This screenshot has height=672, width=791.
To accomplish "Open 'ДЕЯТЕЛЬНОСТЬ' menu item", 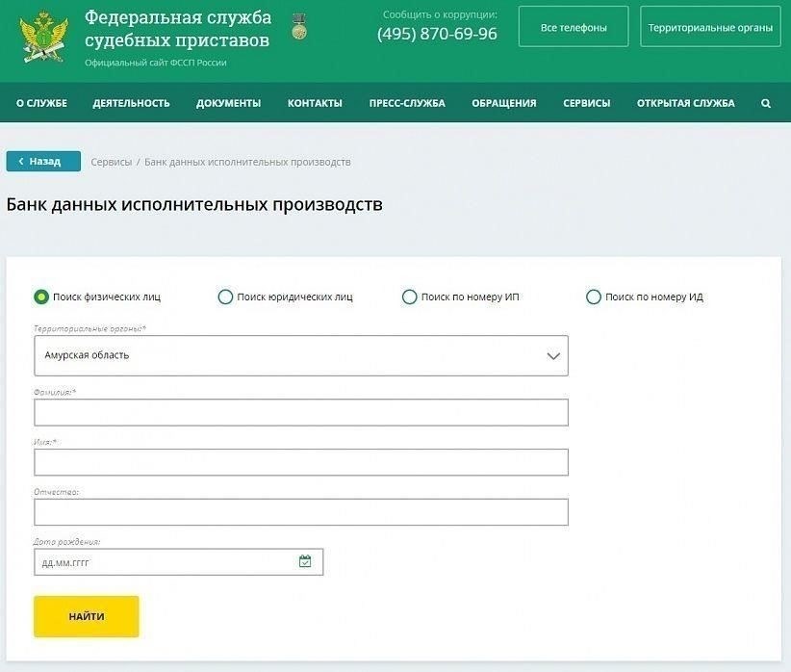I will (x=131, y=104).
